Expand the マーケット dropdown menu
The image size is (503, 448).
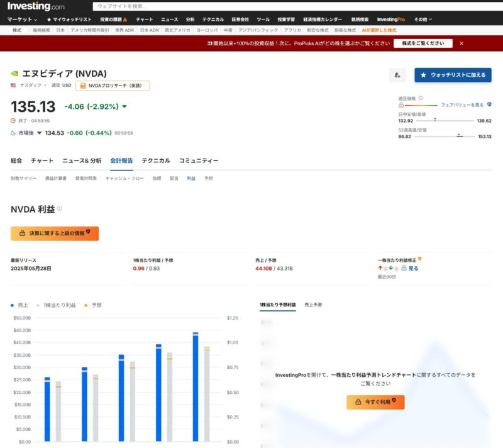tap(22, 20)
